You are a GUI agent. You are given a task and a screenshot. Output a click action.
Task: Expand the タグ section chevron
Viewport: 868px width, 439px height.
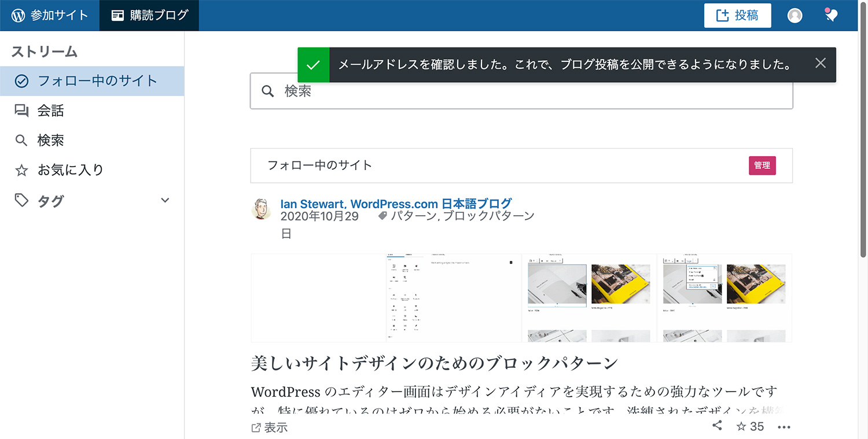point(165,200)
